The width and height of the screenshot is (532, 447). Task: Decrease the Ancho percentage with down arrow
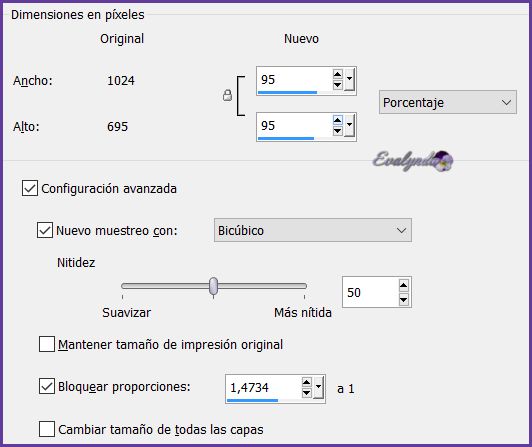pyautogui.click(x=338, y=85)
